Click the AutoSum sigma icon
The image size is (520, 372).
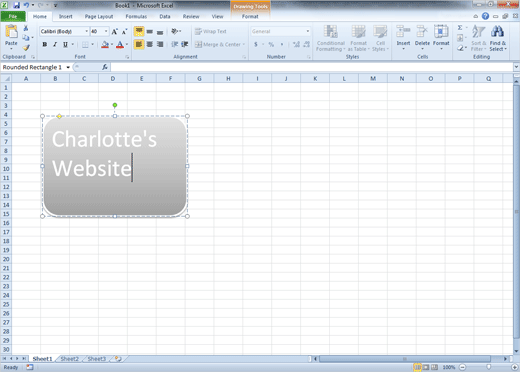coord(460,28)
